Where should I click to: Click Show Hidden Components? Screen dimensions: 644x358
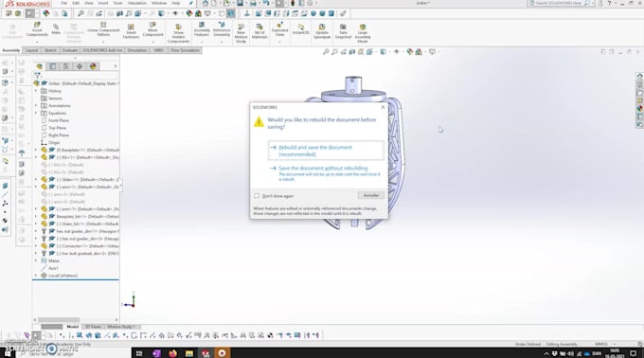(178, 34)
